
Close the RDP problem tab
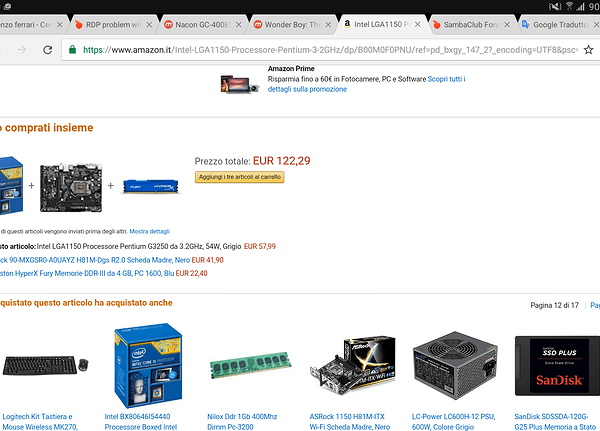(149, 24)
